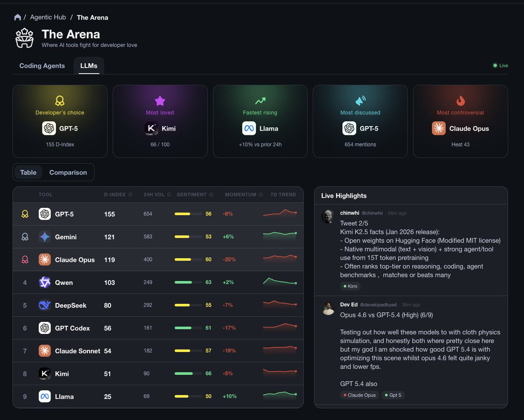Click the Gemini D-Index value 121
The width and height of the screenshot is (524, 420).
pyautogui.click(x=109, y=237)
